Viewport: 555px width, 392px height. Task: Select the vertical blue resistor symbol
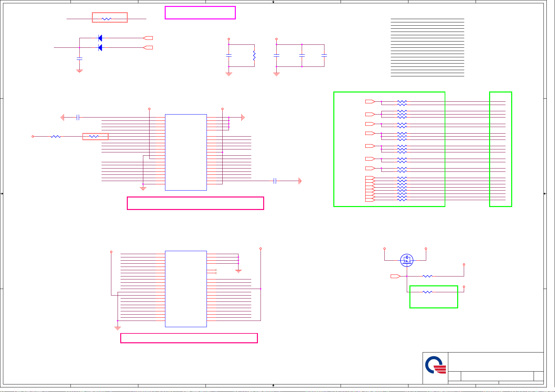click(254, 56)
